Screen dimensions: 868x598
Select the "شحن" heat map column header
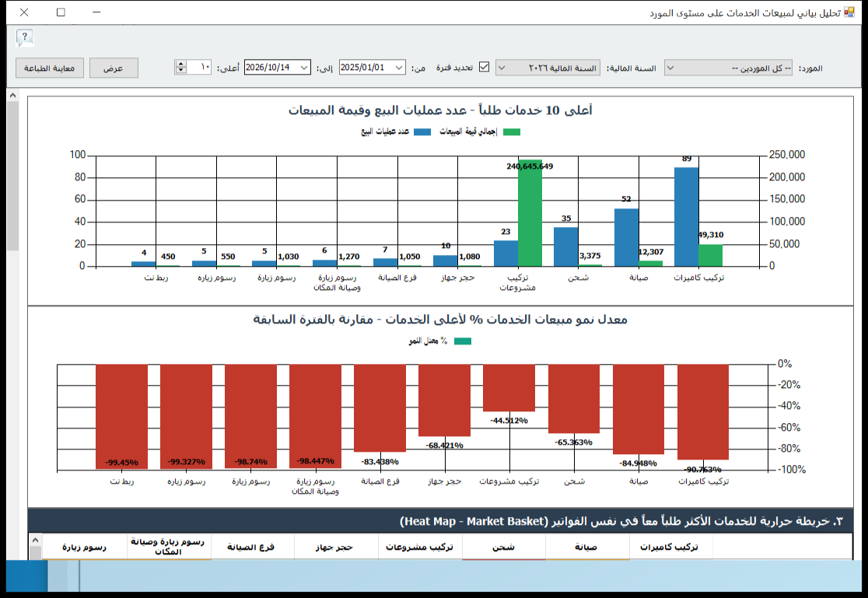click(x=503, y=547)
